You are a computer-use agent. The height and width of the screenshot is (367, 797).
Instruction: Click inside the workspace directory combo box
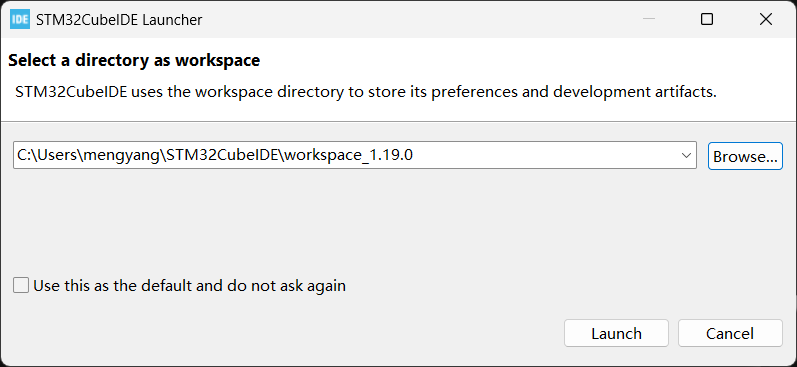[355, 155]
